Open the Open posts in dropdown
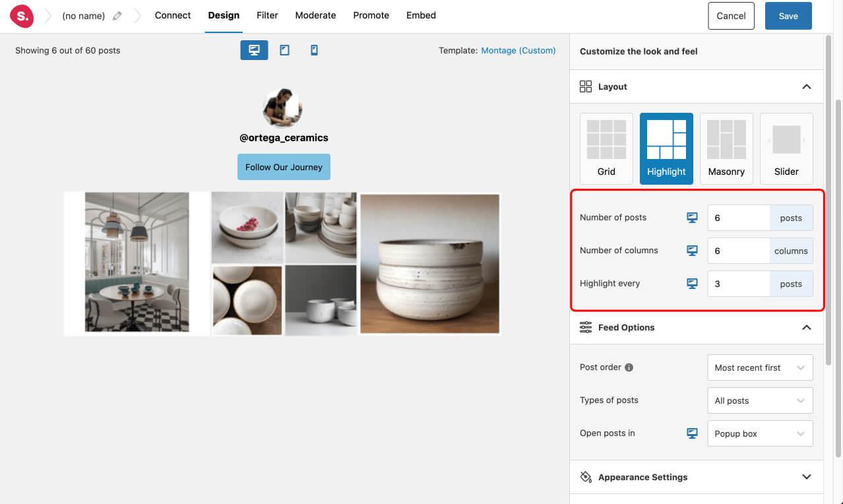This screenshot has height=504, width=843. click(760, 433)
